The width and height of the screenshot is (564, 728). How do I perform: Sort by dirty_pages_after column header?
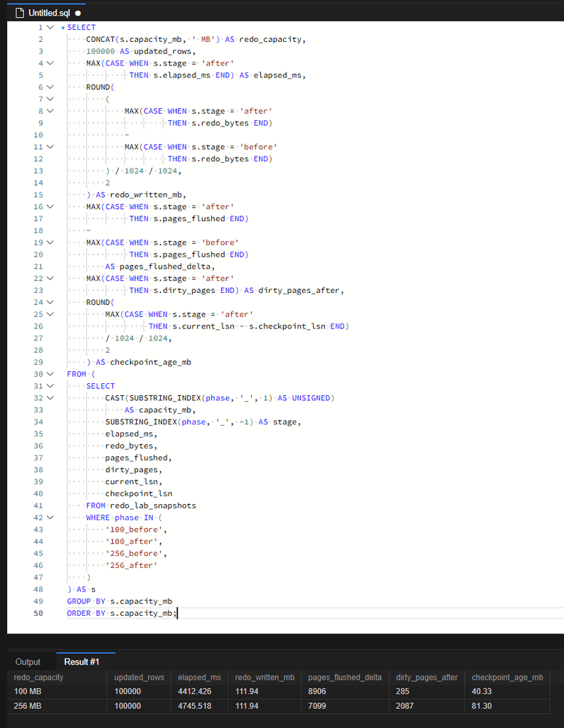coord(427,678)
